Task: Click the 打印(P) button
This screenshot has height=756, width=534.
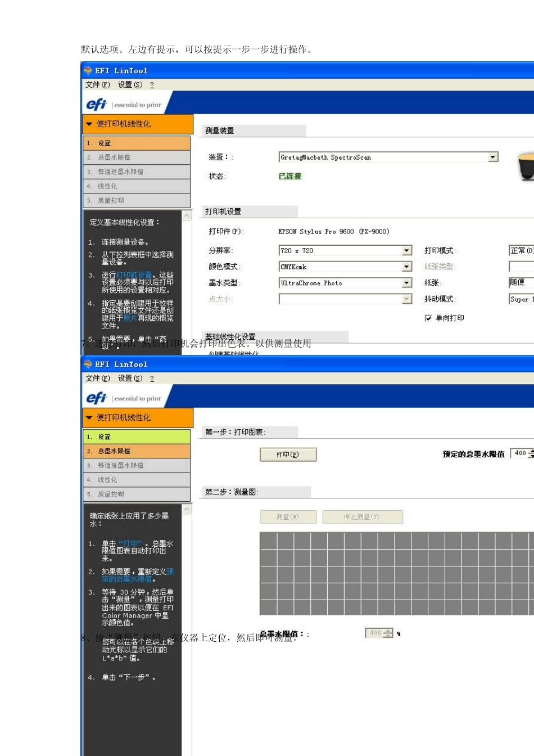Action: (288, 454)
